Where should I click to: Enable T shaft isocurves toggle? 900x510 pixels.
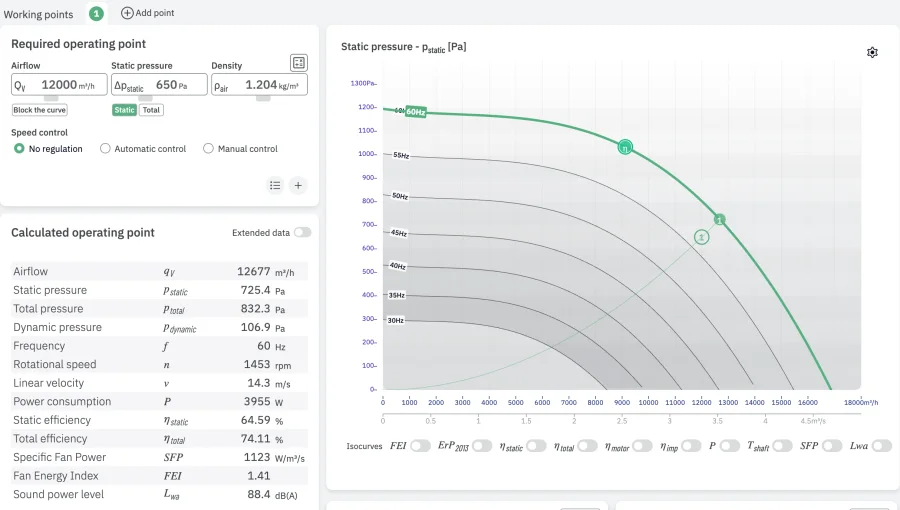pyautogui.click(x=782, y=446)
